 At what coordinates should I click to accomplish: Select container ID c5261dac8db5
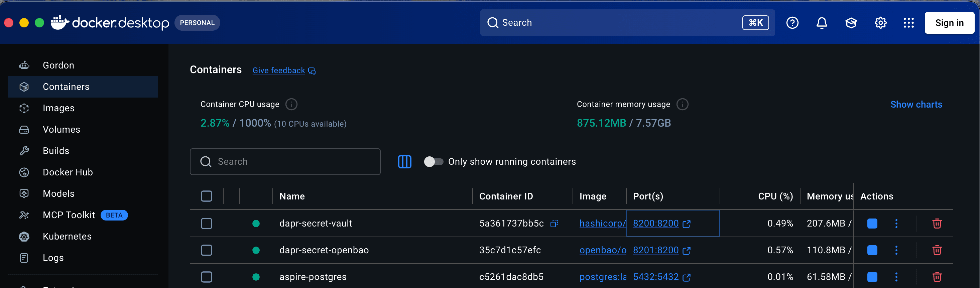(511, 277)
